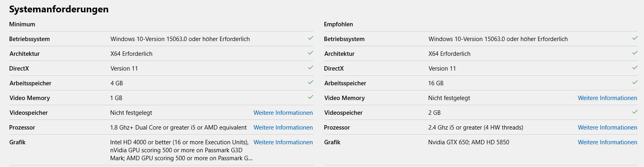The height and width of the screenshot is (167, 644).
Task: Open Weitere Informationen for Minimum Prozessor
Action: (x=283, y=128)
